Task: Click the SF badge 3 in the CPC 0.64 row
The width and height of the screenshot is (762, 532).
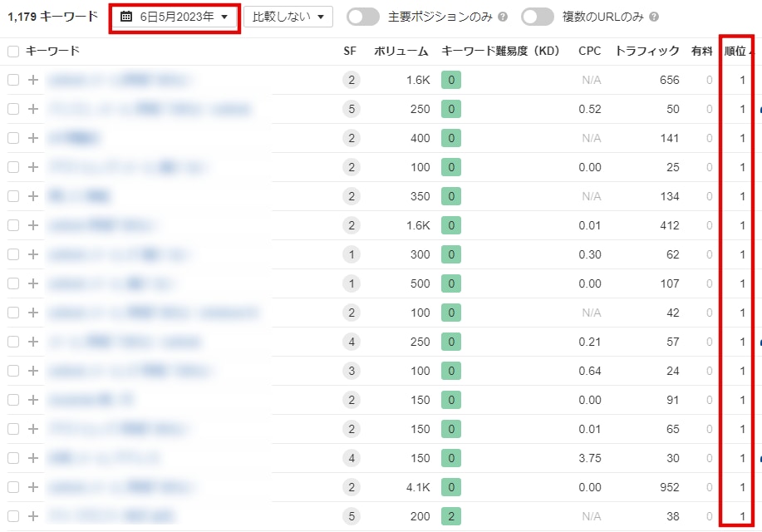Action: click(352, 371)
